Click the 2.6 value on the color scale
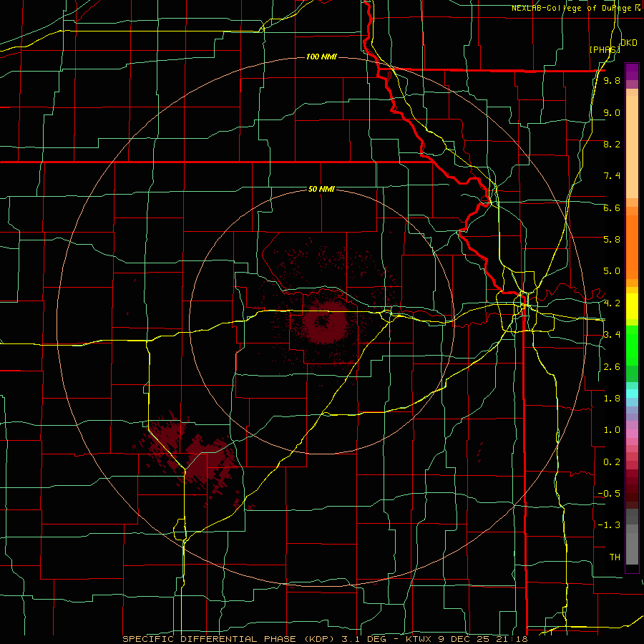Image resolution: width=644 pixels, height=644 pixels. coord(612,367)
